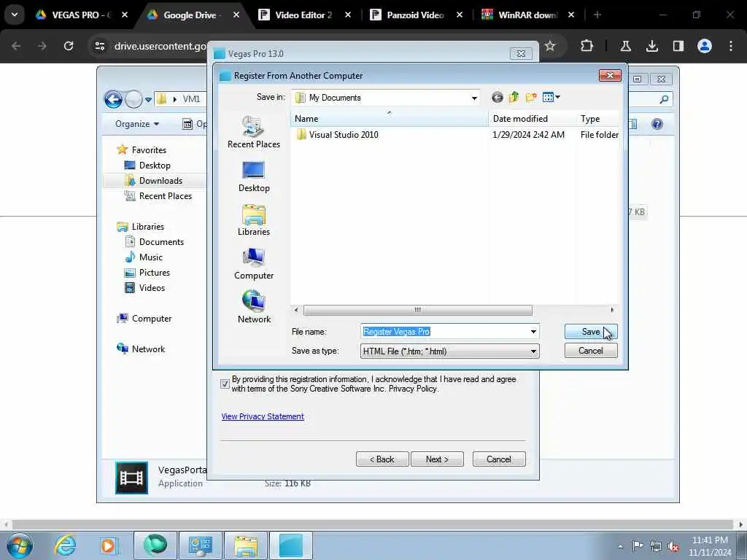This screenshot has height=560, width=747.
Task: Sort by the Type column header
Action: (x=597, y=119)
